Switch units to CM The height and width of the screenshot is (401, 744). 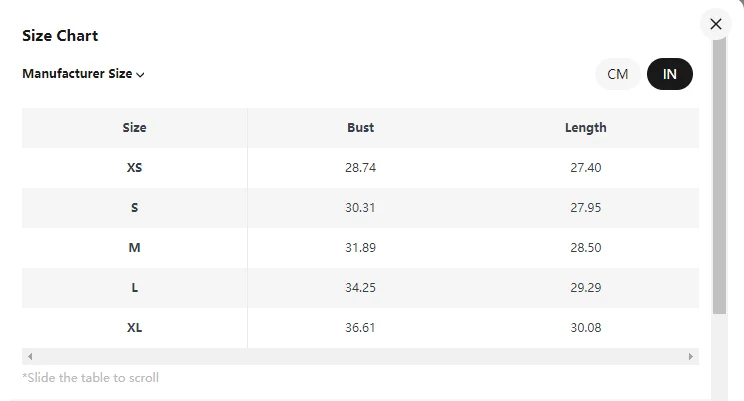click(x=618, y=74)
